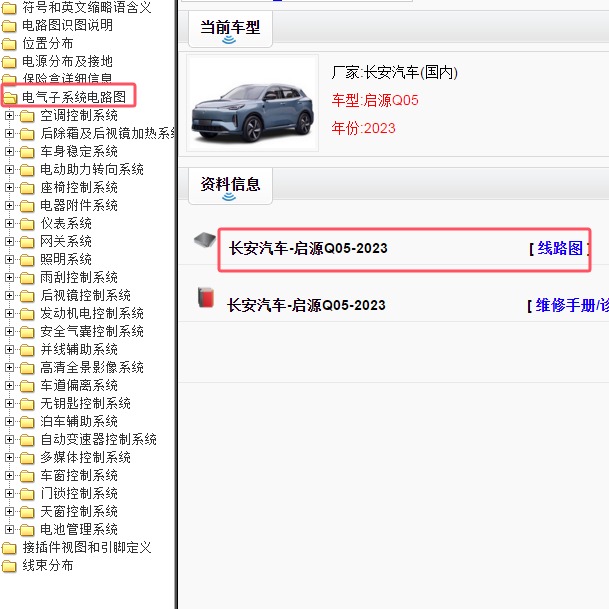Expand the 多媒体控制系统 plus box
Viewport: 609px width, 609px height.
click(10, 458)
